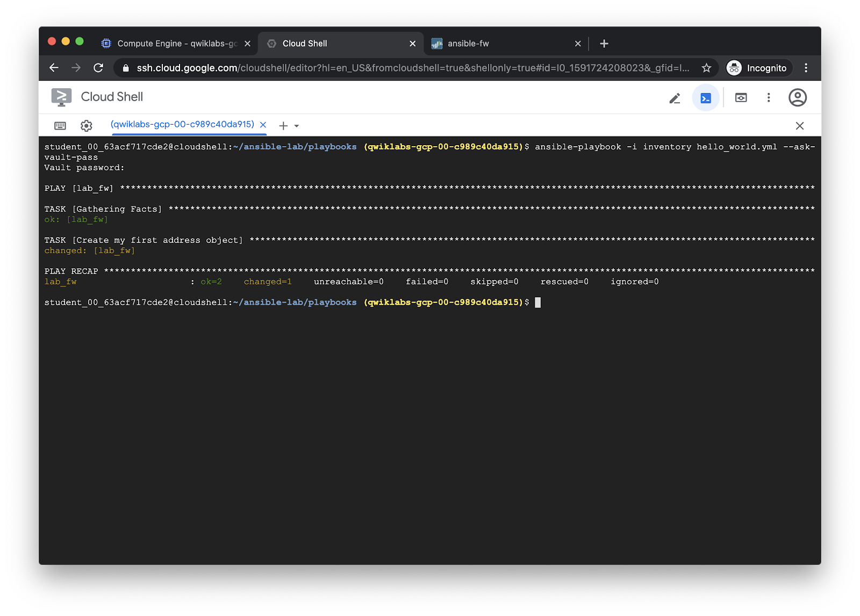
Task: Click the 'PLAY RECAP' heading text
Action: 71,271
